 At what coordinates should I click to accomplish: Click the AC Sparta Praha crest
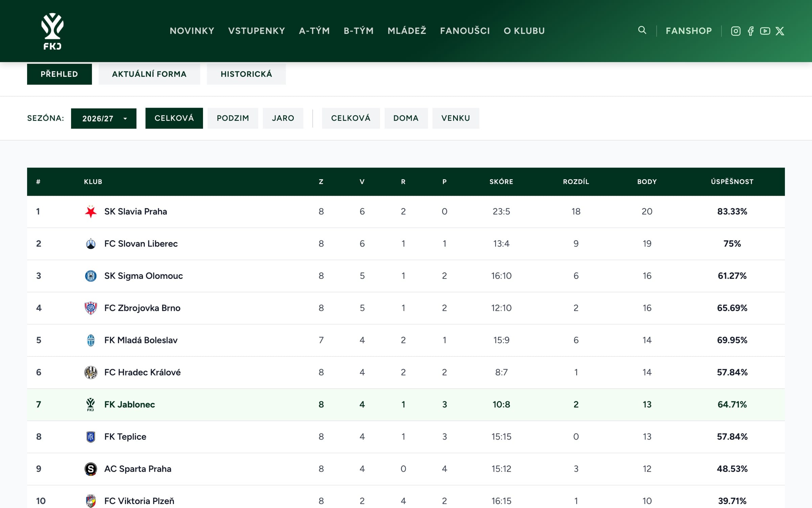coord(91,469)
